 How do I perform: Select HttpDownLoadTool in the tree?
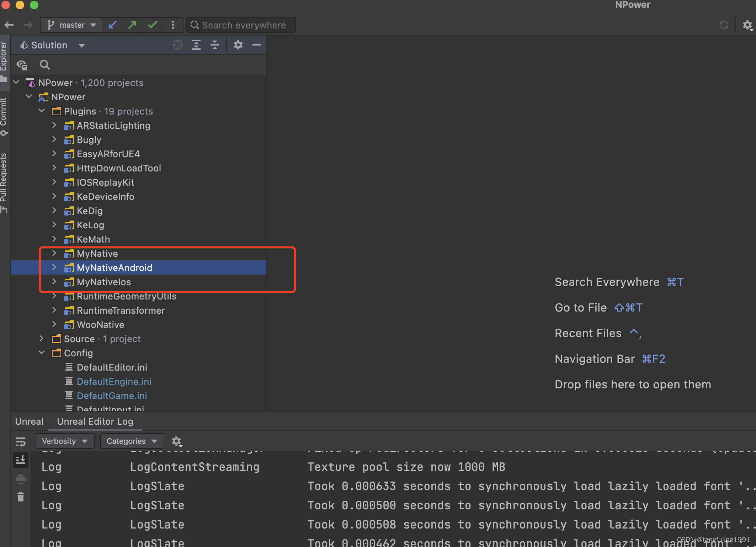[119, 168]
